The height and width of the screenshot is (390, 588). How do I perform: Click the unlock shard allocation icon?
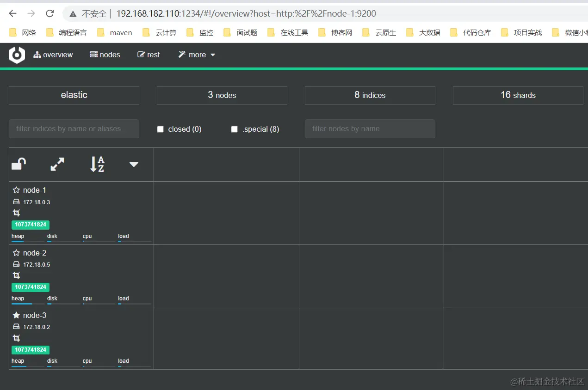click(x=19, y=164)
